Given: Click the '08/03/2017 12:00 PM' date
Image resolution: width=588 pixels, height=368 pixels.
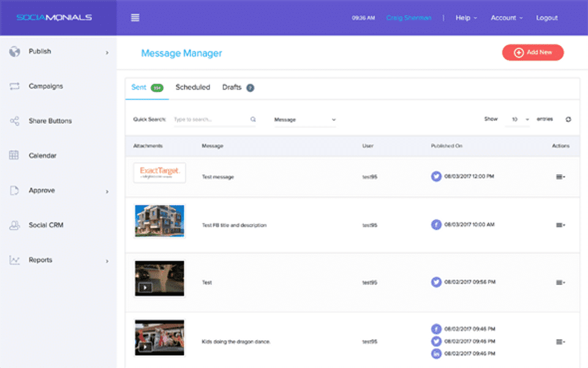Looking at the screenshot, I should 469,176.
